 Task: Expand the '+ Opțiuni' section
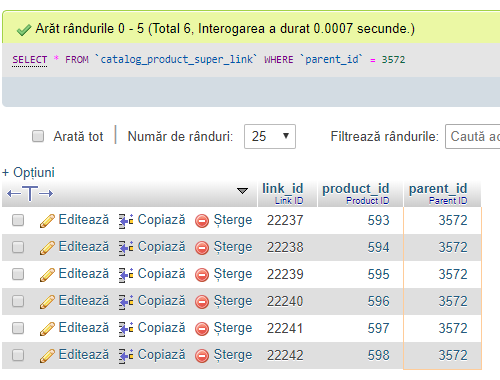tap(28, 173)
